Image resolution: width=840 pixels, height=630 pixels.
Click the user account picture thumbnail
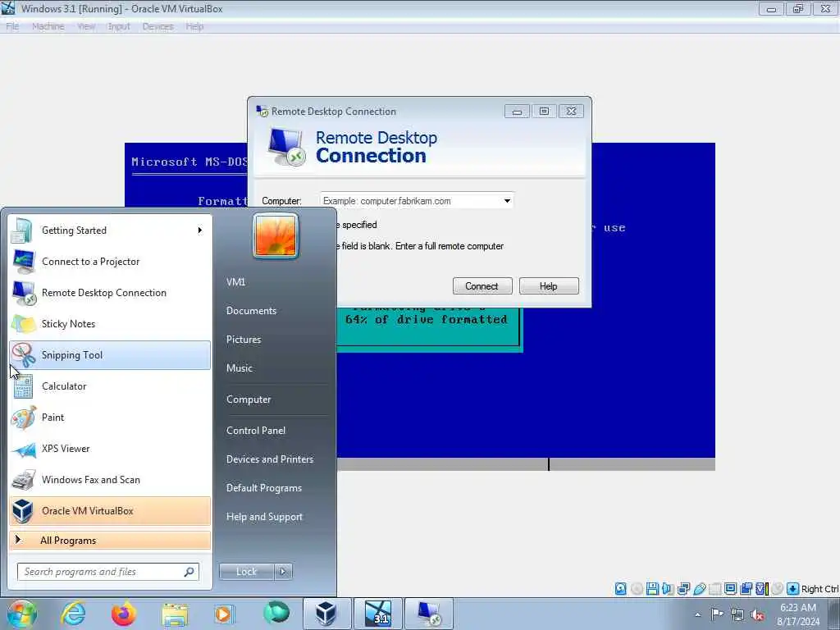[276, 235]
